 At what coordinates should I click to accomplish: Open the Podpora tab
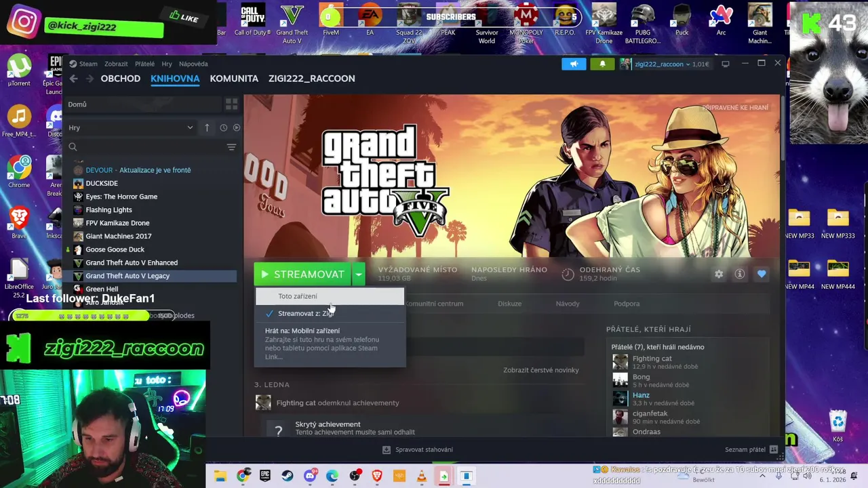pyautogui.click(x=627, y=304)
